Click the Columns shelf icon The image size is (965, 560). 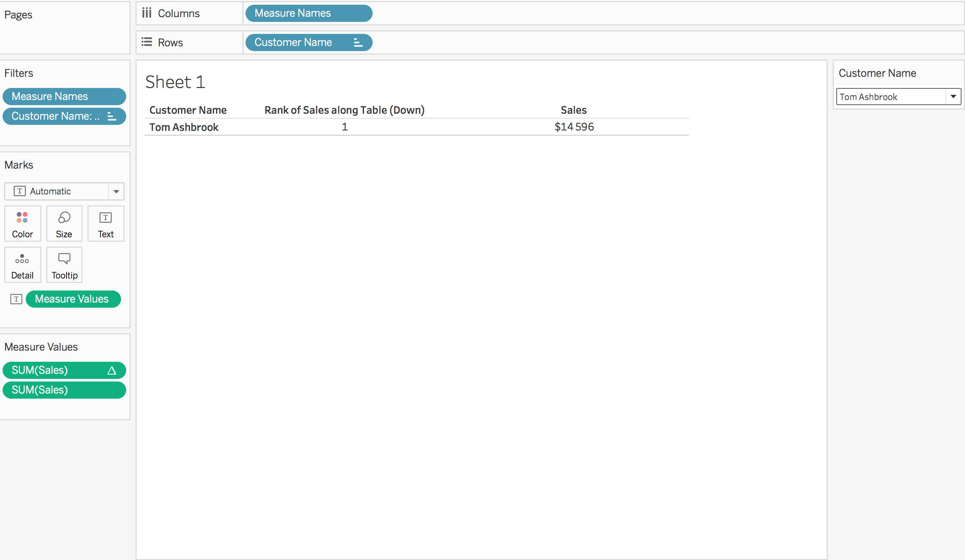(147, 13)
